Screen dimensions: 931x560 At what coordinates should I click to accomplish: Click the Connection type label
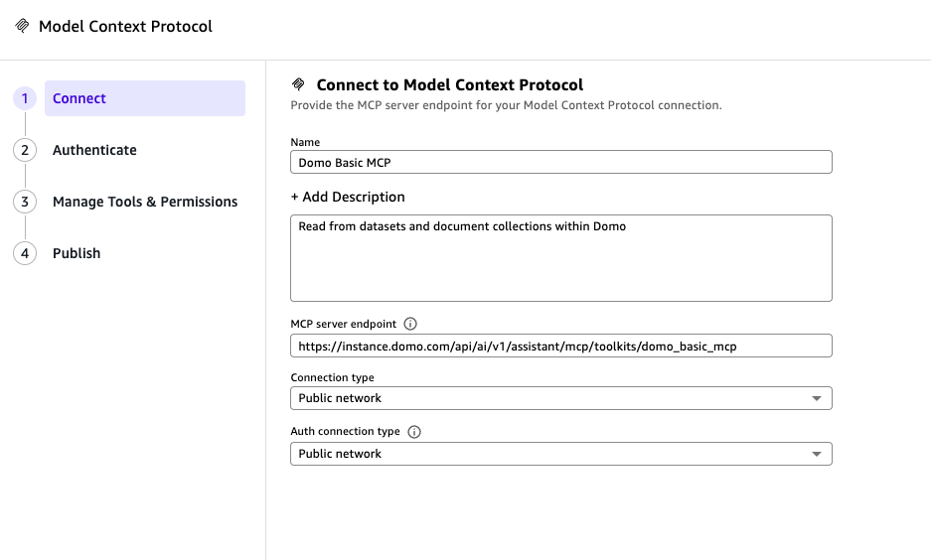coord(333,378)
